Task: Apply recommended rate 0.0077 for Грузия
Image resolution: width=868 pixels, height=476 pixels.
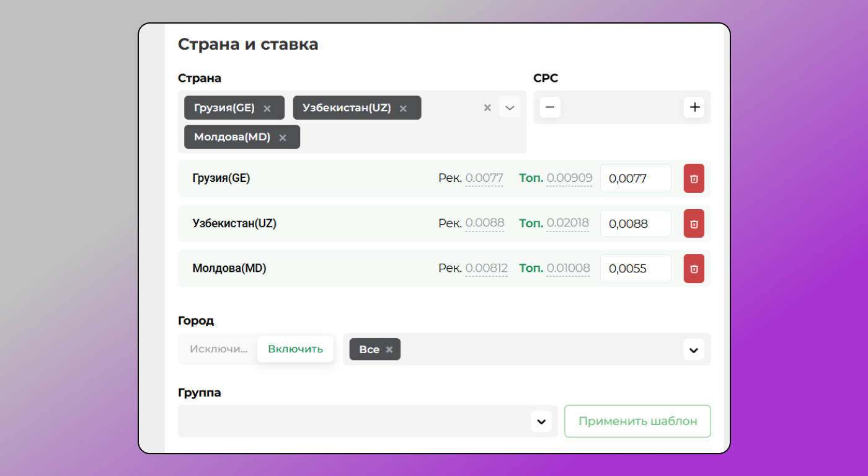Action: point(484,178)
